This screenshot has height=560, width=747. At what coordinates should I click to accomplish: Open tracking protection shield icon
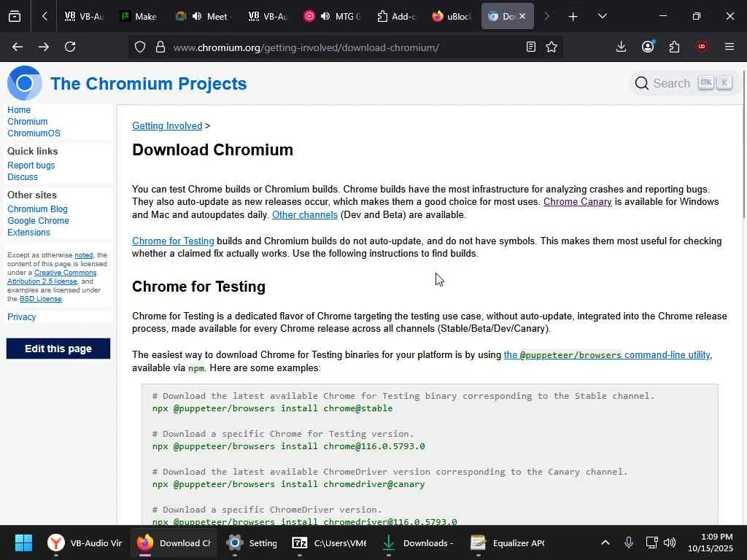tap(139, 47)
